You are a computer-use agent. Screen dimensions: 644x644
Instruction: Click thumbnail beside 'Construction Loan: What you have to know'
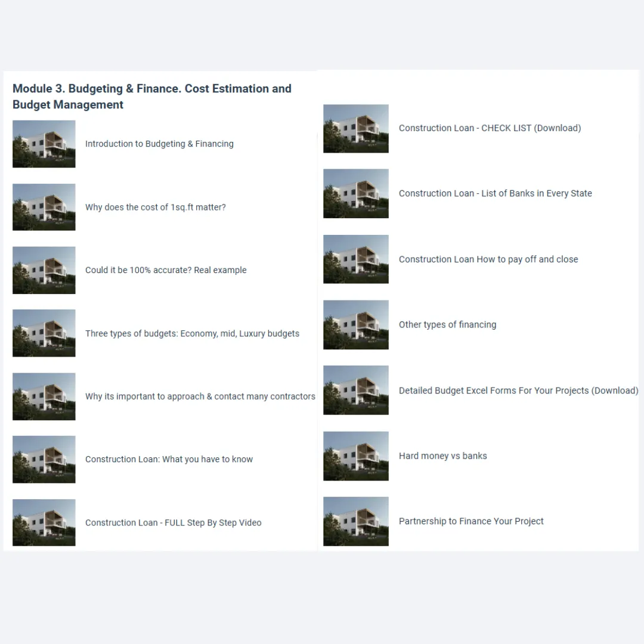click(44, 459)
